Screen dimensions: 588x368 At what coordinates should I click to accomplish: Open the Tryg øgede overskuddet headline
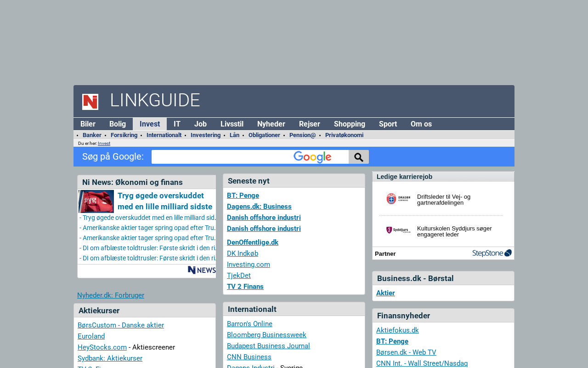165,201
